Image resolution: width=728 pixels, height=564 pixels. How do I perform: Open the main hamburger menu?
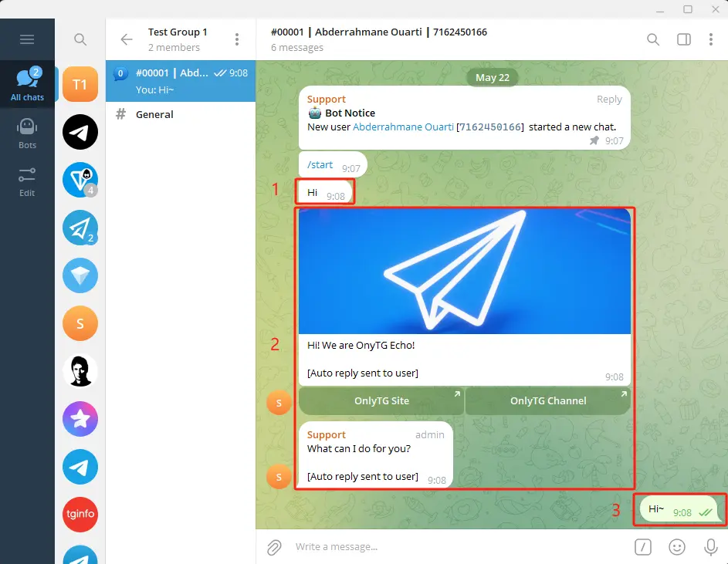coord(27,39)
